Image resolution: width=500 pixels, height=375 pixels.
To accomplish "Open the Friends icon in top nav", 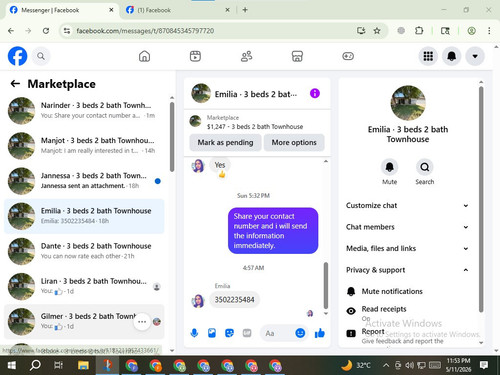I will (246, 56).
